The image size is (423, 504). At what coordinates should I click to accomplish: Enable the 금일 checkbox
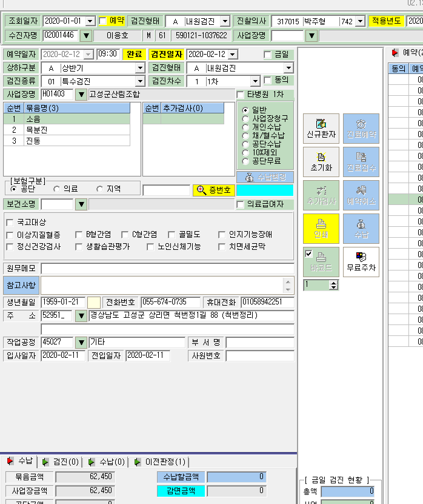(267, 55)
